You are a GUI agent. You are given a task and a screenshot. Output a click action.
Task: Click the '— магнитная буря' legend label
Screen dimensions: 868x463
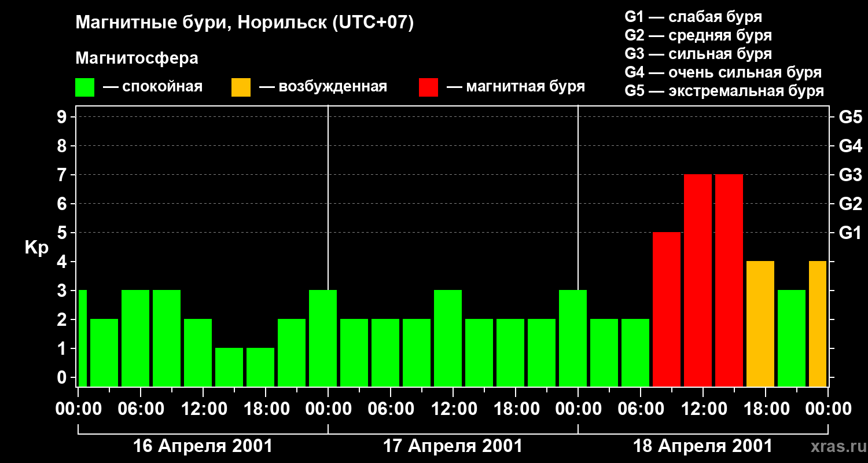[x=516, y=87]
